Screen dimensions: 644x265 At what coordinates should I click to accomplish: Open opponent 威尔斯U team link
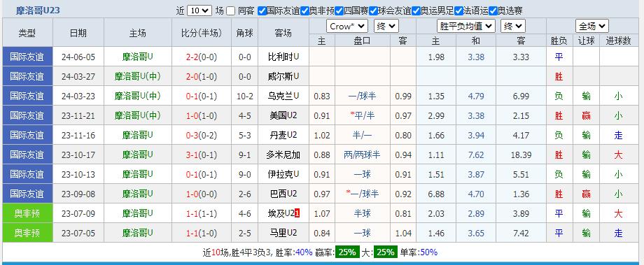point(283,76)
